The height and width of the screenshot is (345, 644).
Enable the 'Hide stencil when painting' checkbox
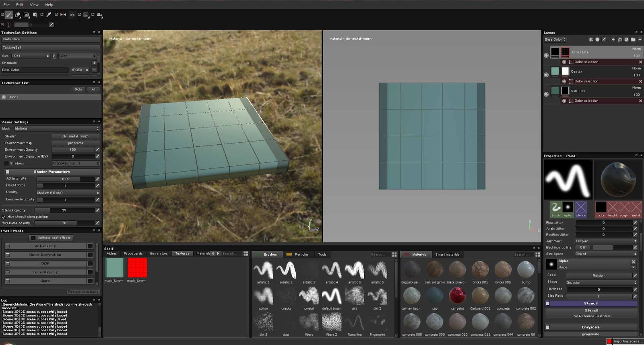[4, 217]
